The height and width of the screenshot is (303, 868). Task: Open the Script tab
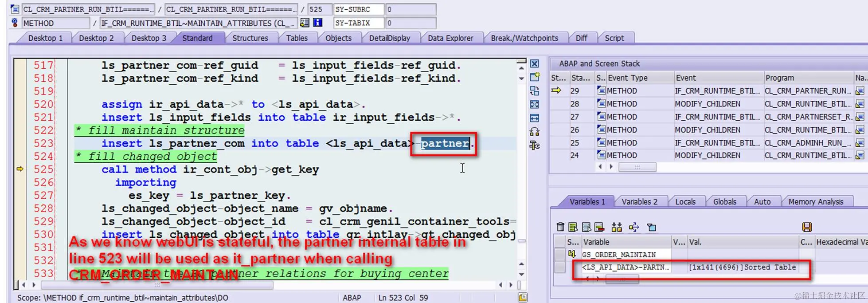[x=614, y=38]
